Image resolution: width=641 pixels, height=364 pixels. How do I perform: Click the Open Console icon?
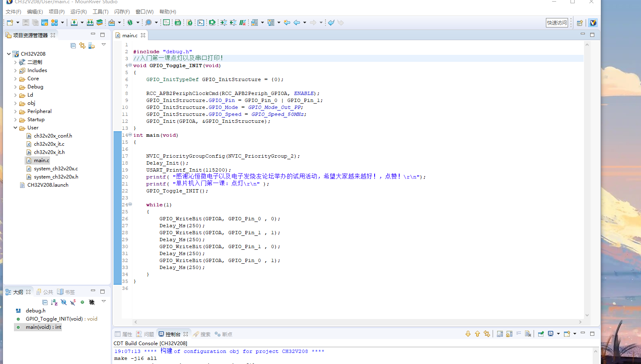[x=567, y=334]
